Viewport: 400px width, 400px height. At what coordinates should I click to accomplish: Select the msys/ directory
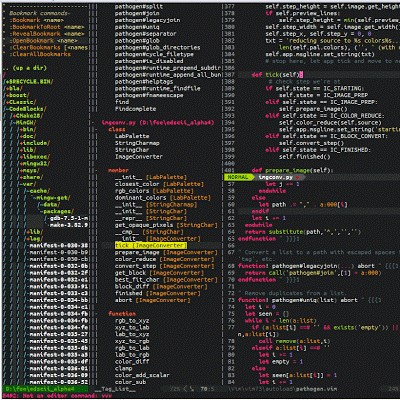pyautogui.click(x=29, y=170)
